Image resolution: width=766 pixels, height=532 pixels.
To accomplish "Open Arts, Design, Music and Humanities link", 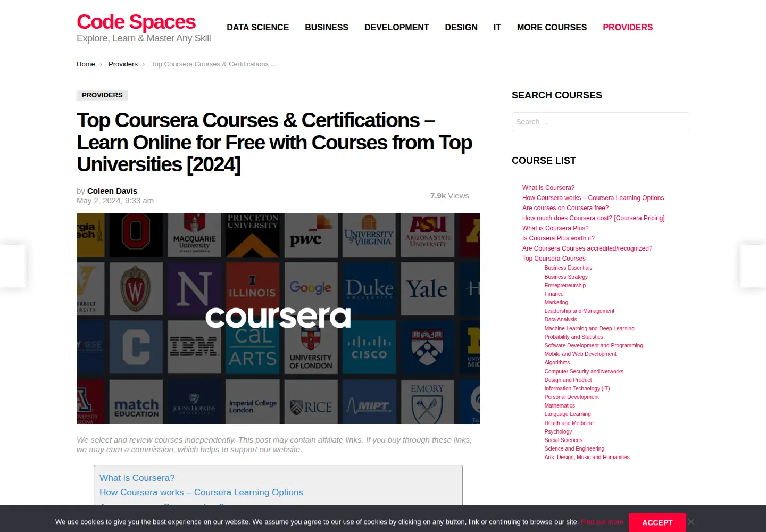I will pos(587,457).
